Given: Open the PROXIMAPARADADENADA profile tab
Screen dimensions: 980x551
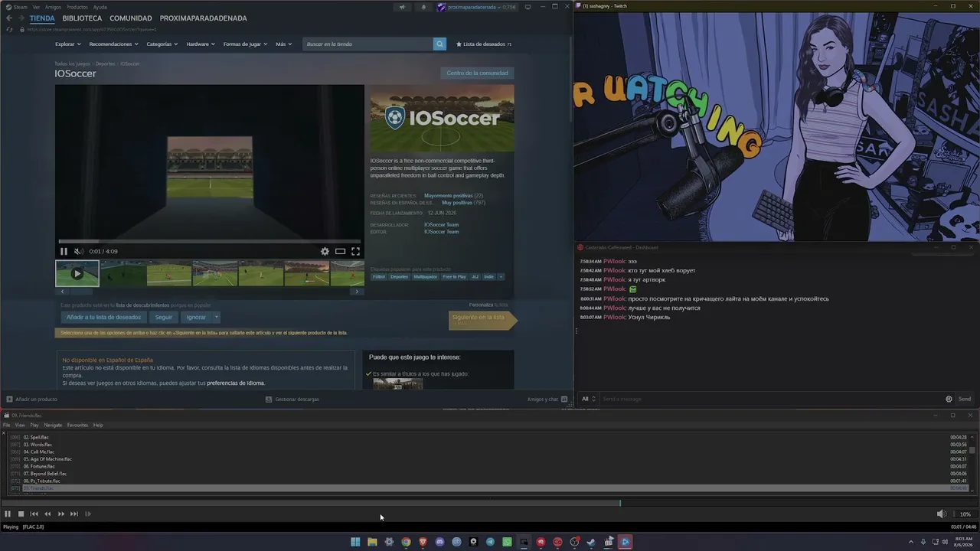Looking at the screenshot, I should [203, 18].
